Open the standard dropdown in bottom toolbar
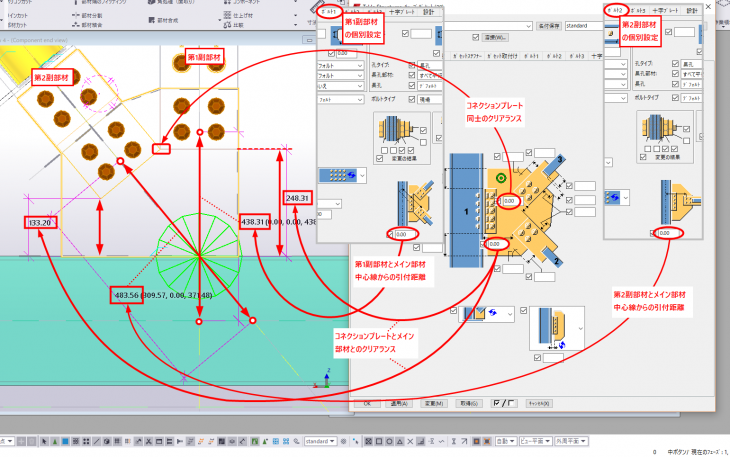Image resolution: width=730 pixels, height=457 pixels. pos(320,441)
